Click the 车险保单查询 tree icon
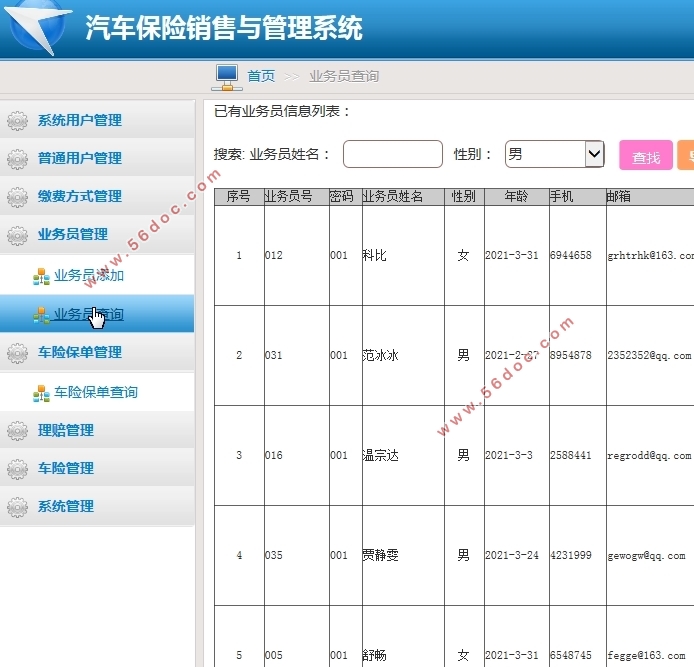Screen dimensions: 694x667 tap(41, 393)
